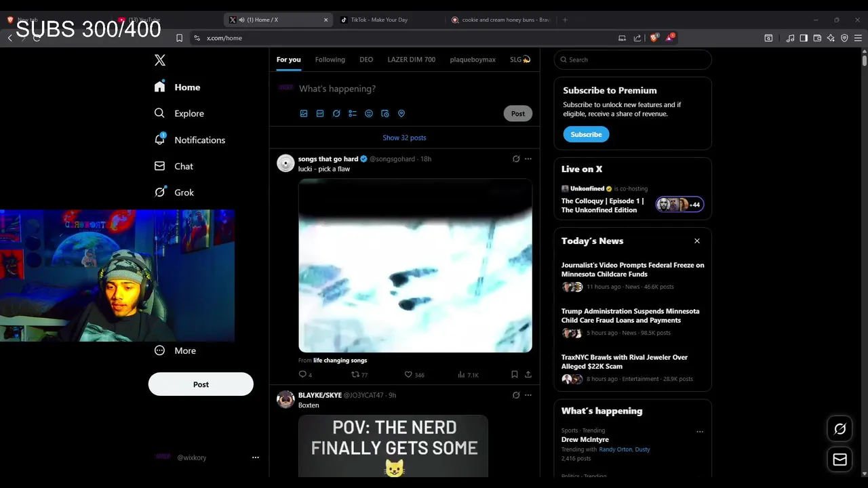This screenshot has height=488, width=868.
Task: Click the Grok icon in the composer toolbar
Action: tap(336, 114)
